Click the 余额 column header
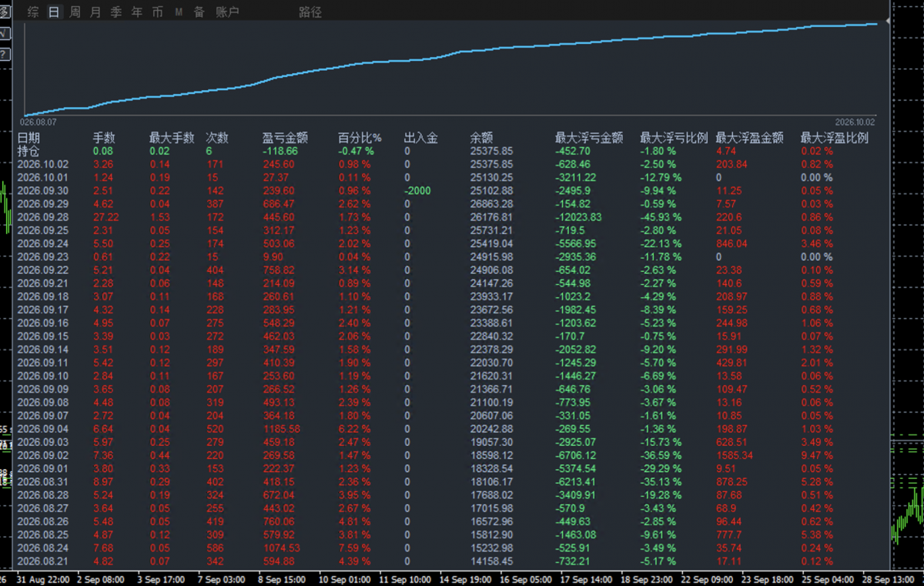Screen dimensions: 924x586 (481, 138)
